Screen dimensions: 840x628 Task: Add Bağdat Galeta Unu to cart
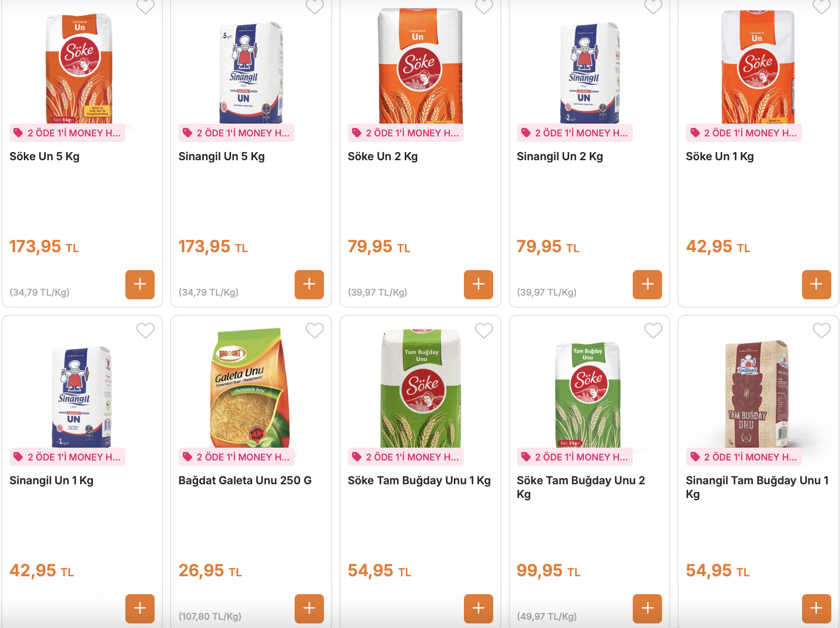(x=309, y=608)
